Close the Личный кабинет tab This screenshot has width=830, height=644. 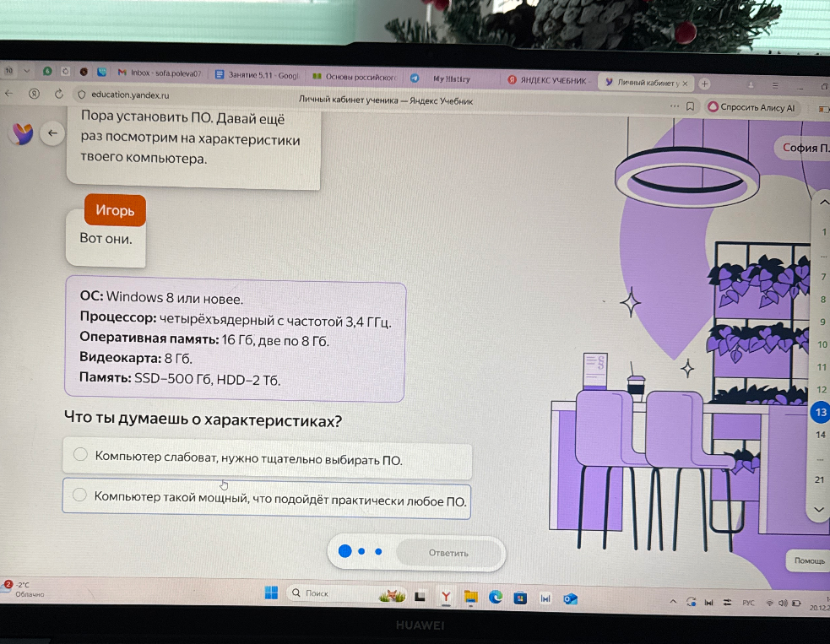(685, 83)
